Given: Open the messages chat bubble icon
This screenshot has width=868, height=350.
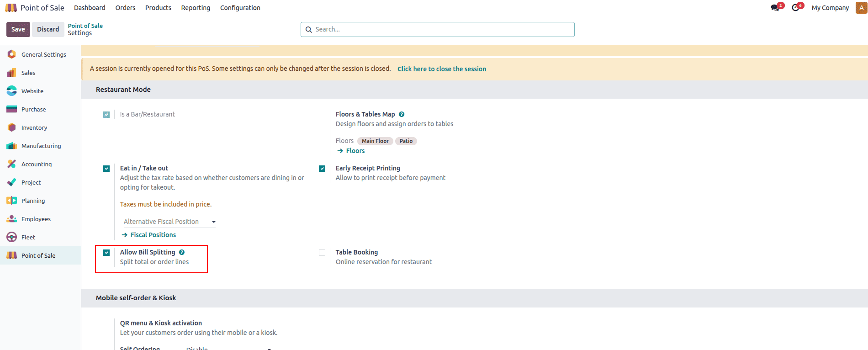Looking at the screenshot, I should point(775,8).
